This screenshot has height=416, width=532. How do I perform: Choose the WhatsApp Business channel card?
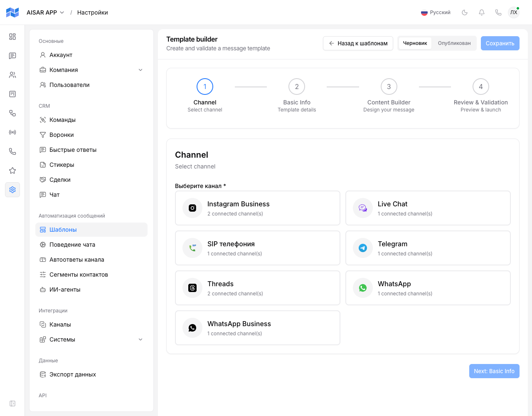tap(258, 328)
